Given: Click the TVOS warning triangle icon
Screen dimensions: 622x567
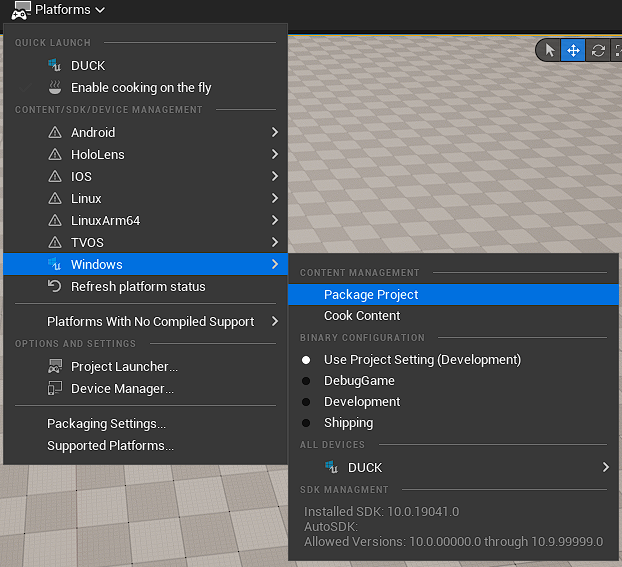Looking at the screenshot, I should 55,242.
